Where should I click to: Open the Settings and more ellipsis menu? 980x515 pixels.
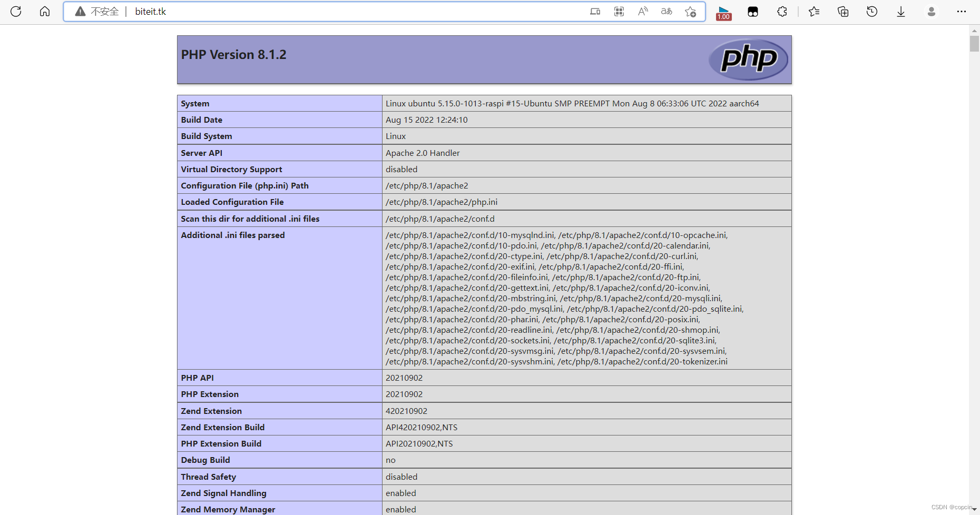click(x=962, y=12)
